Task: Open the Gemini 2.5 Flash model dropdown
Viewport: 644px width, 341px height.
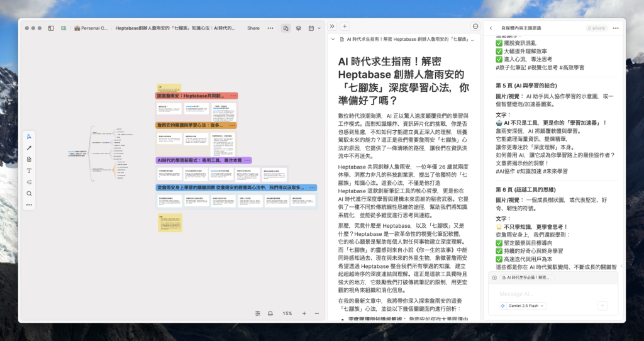Action: point(523,306)
